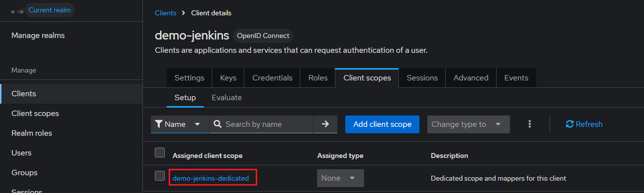Toggle the select-all checkbox in table header
The image size is (644, 193).
(x=160, y=153)
